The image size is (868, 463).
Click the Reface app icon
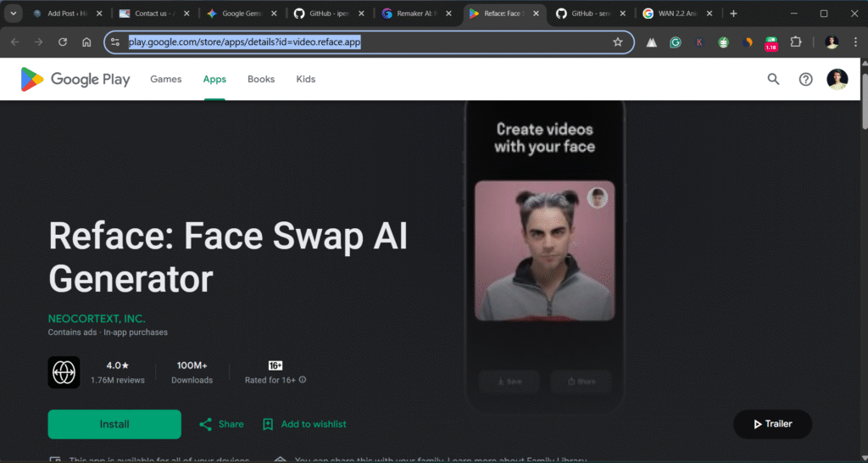(x=64, y=372)
